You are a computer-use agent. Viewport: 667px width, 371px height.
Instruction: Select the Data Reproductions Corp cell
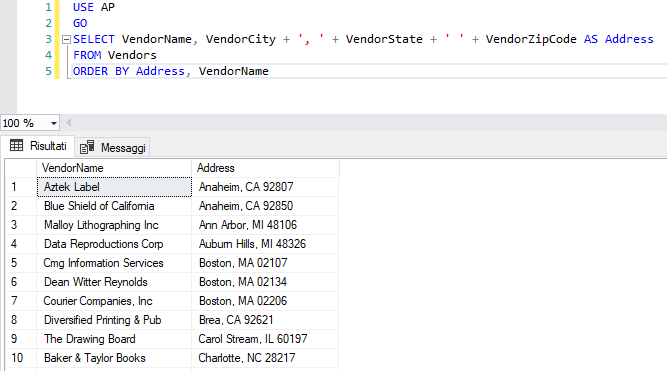click(x=114, y=244)
